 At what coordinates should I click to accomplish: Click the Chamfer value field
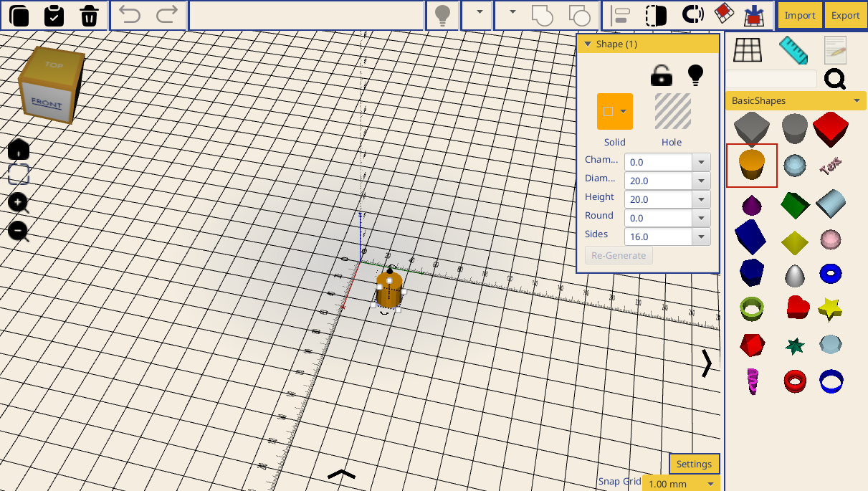[659, 162]
